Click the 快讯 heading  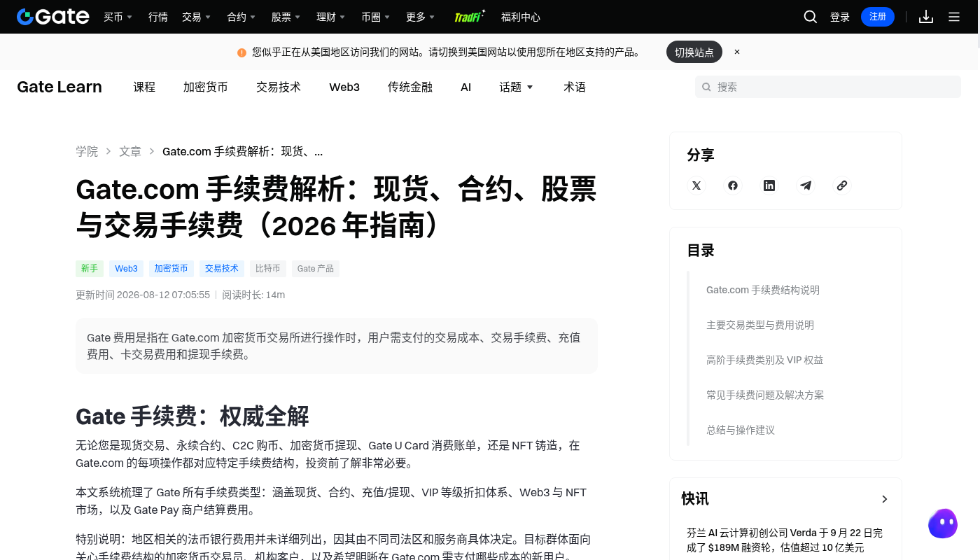695,499
